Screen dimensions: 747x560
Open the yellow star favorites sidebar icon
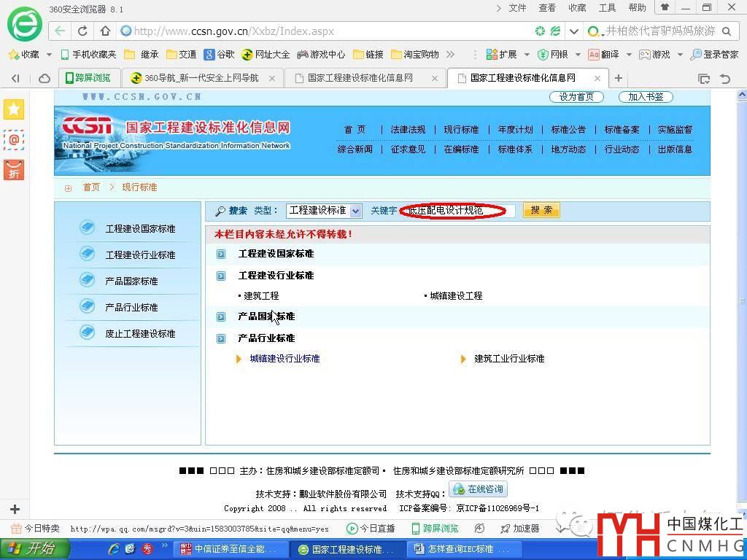pyautogui.click(x=14, y=109)
